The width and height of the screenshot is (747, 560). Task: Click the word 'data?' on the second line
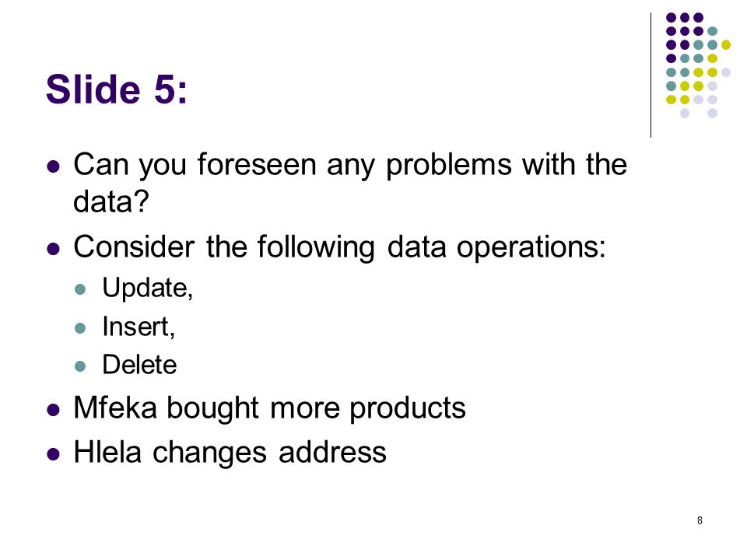(x=111, y=201)
